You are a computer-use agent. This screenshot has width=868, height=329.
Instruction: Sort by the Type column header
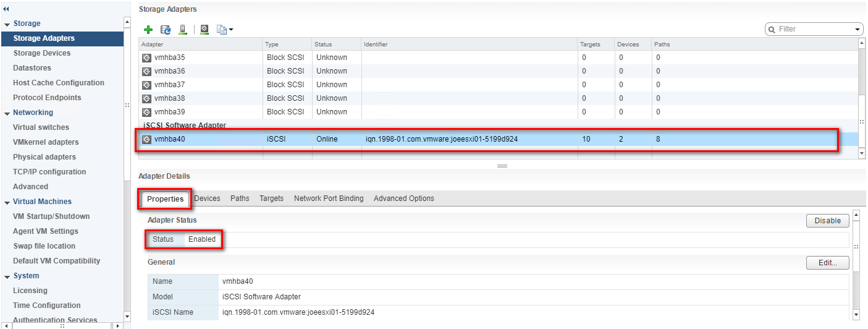tap(287, 45)
